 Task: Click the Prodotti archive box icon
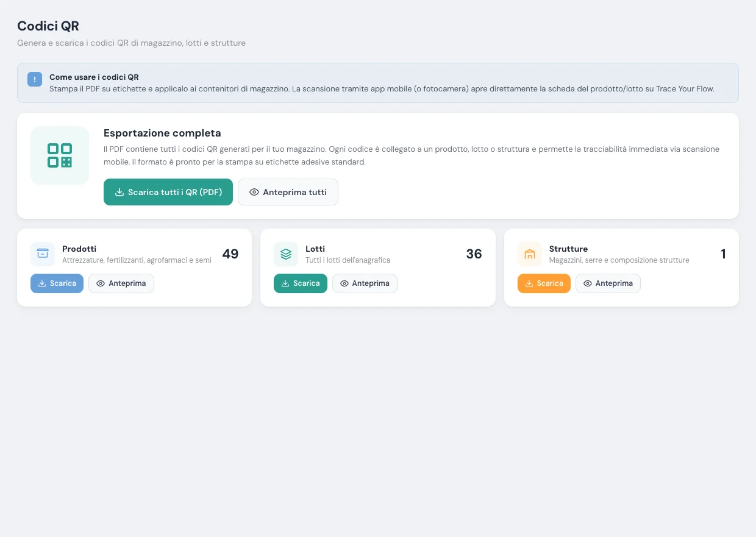[x=43, y=254]
